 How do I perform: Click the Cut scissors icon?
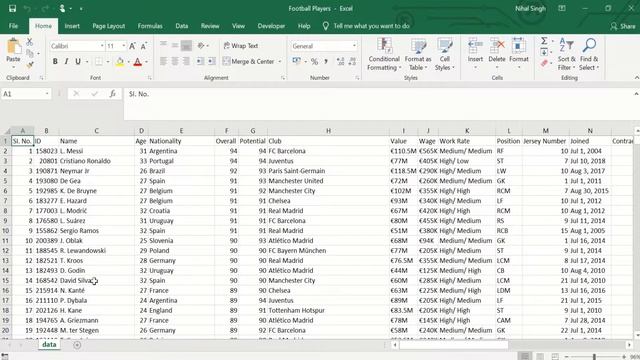tap(30, 42)
